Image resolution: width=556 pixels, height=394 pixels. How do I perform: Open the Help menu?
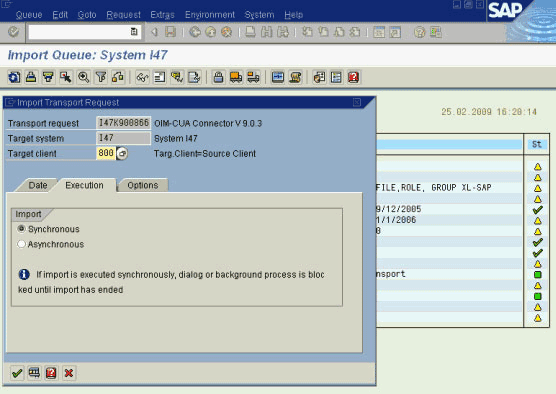click(294, 15)
